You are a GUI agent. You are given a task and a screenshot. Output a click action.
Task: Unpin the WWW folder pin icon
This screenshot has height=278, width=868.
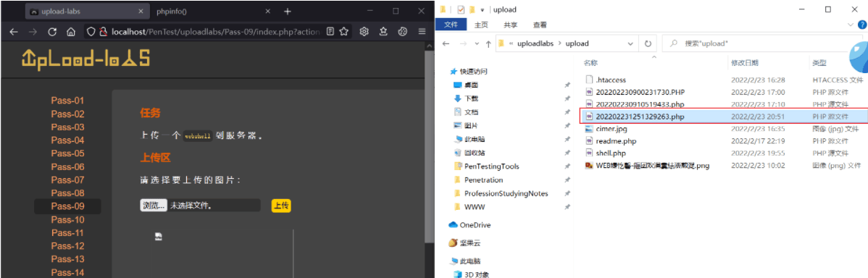tap(567, 207)
